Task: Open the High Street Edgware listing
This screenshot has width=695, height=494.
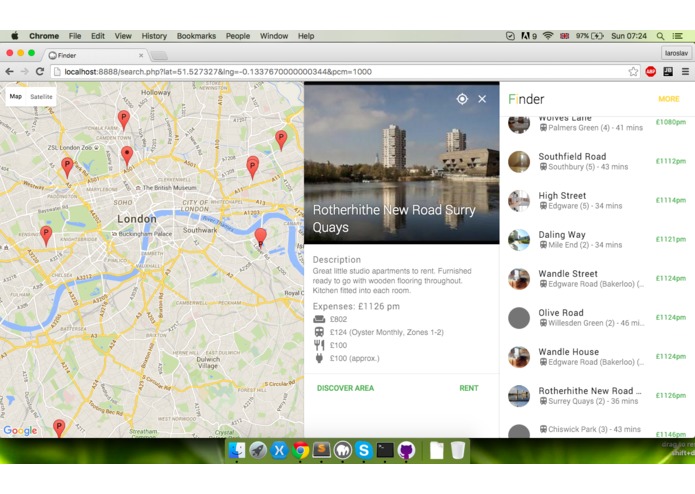Action: (x=597, y=200)
